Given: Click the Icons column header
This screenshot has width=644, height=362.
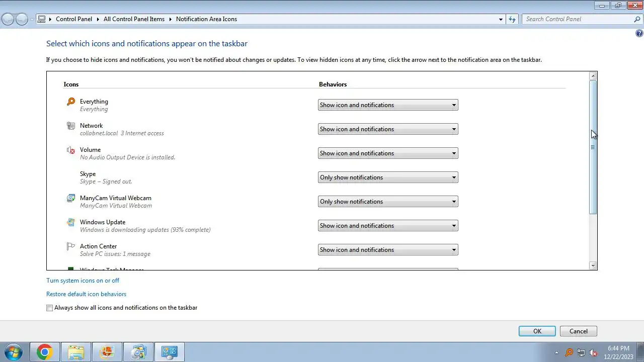Looking at the screenshot, I should point(71,84).
